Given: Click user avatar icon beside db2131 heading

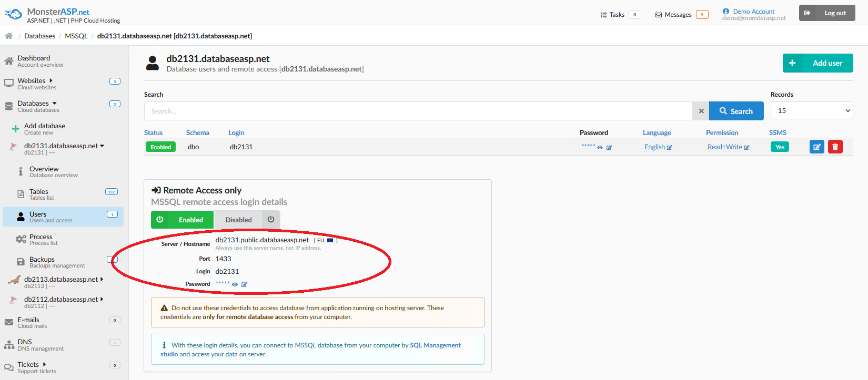Looking at the screenshot, I should click(x=153, y=63).
